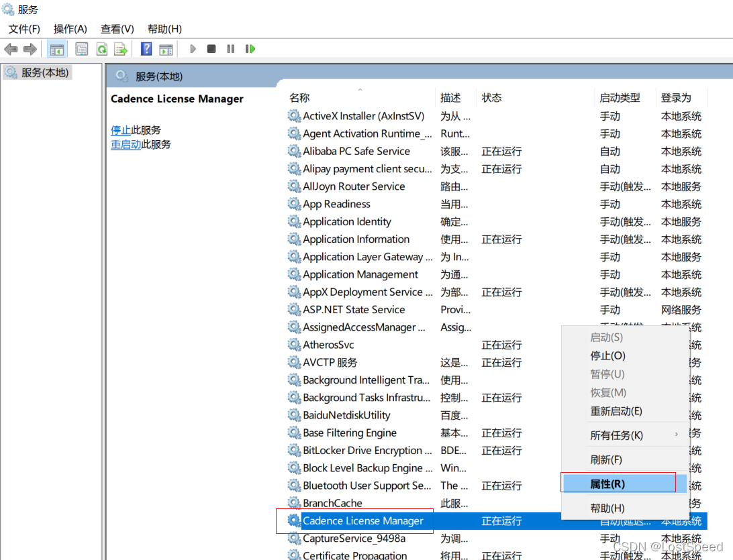The width and height of the screenshot is (733, 560).
Task: Toggle the action pane display
Action: coord(165,48)
